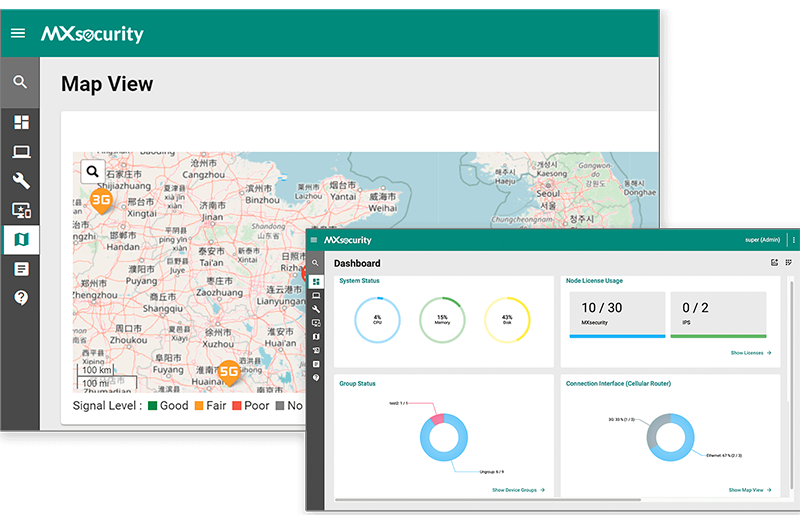The height and width of the screenshot is (524, 800).
Task: Click the 100 km map scale label
Action: [97, 370]
